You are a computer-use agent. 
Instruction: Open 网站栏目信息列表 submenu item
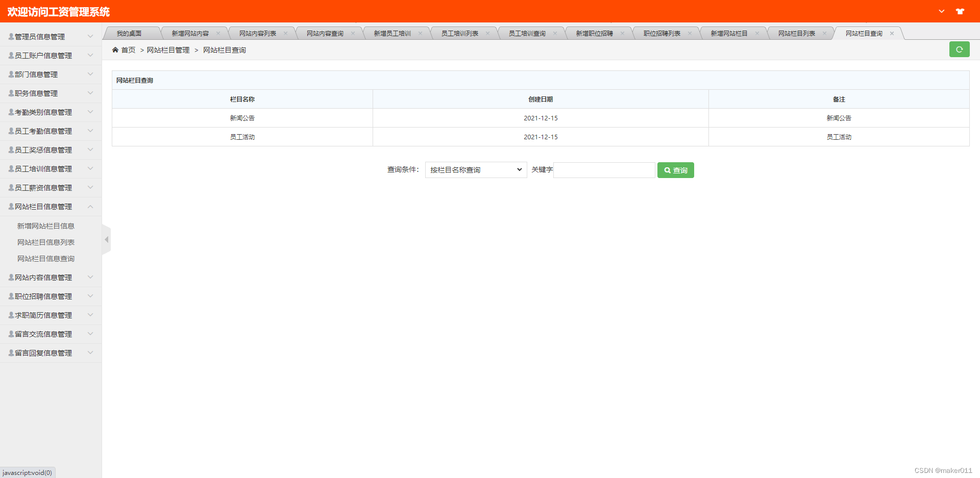pos(46,242)
